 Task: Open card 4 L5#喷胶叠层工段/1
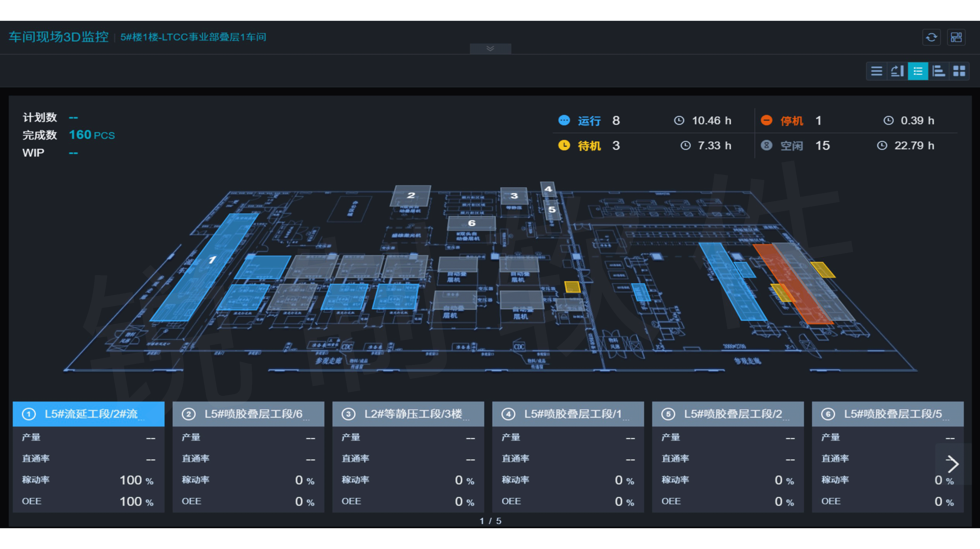[x=568, y=414]
